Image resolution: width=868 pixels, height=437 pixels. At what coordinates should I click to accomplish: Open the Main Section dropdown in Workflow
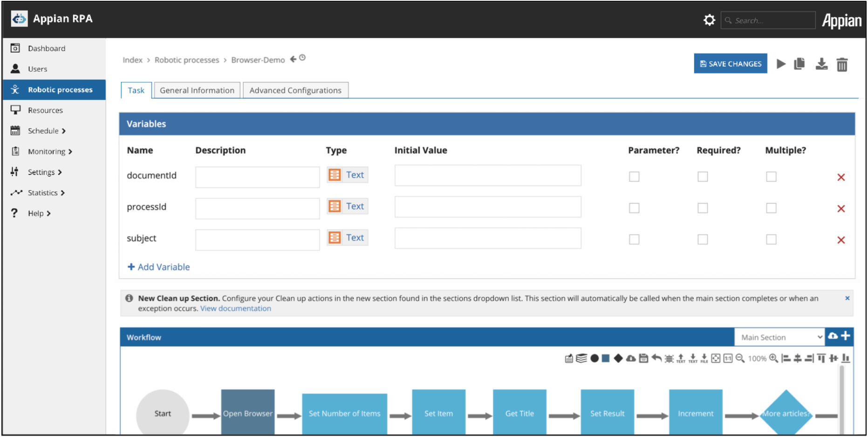point(779,336)
